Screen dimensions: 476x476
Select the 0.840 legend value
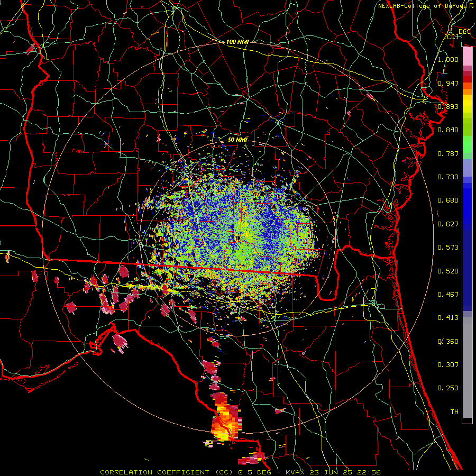(448, 130)
